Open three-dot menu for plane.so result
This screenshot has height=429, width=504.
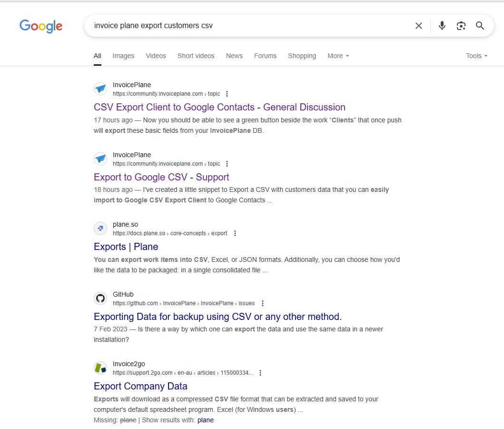(235, 233)
